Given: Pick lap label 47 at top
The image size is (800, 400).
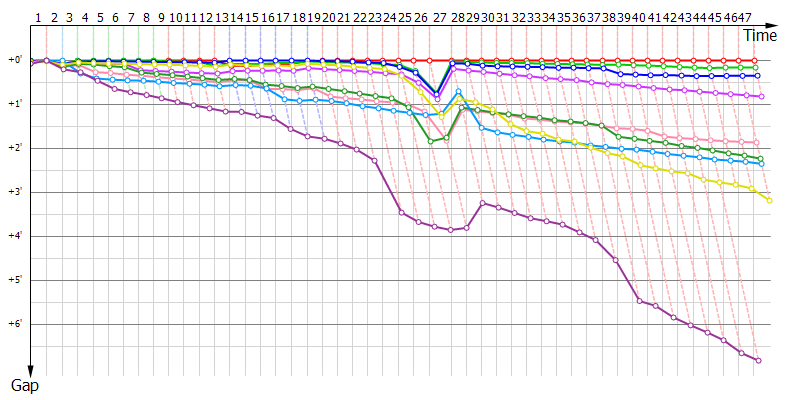Looking at the screenshot, I should tap(745, 18).
